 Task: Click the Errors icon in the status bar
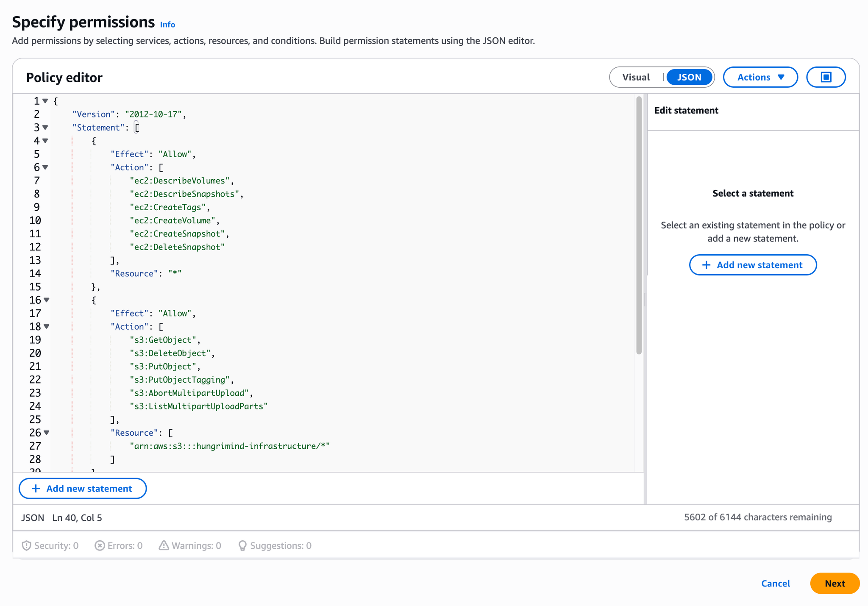tap(100, 545)
